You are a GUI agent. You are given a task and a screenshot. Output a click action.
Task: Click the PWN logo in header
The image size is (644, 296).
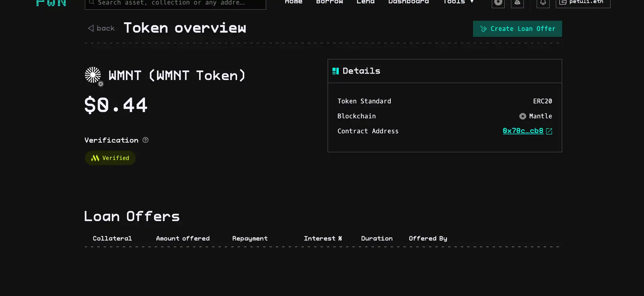pyautogui.click(x=51, y=3)
